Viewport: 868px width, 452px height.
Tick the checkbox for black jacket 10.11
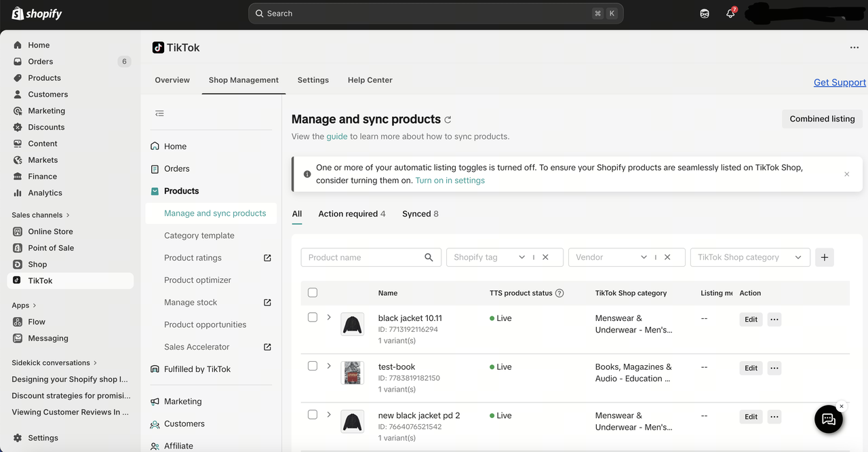coord(313,317)
